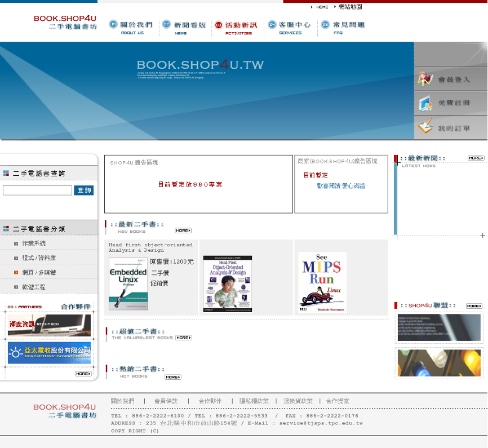Open the 新聞看版 News menu item
Image resolution: width=488 pixels, height=448 pixels.
(184, 25)
